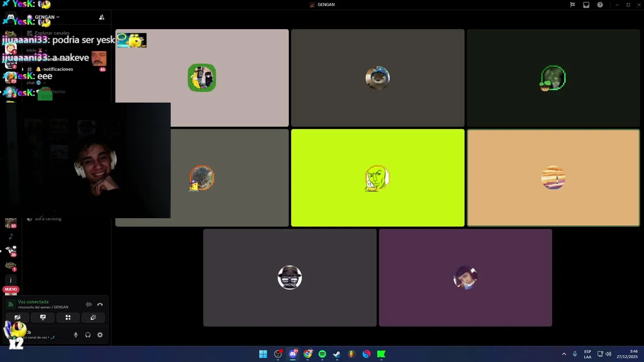Collapse the inicio category
The width and height of the screenshot is (644, 362).
coord(37,50)
